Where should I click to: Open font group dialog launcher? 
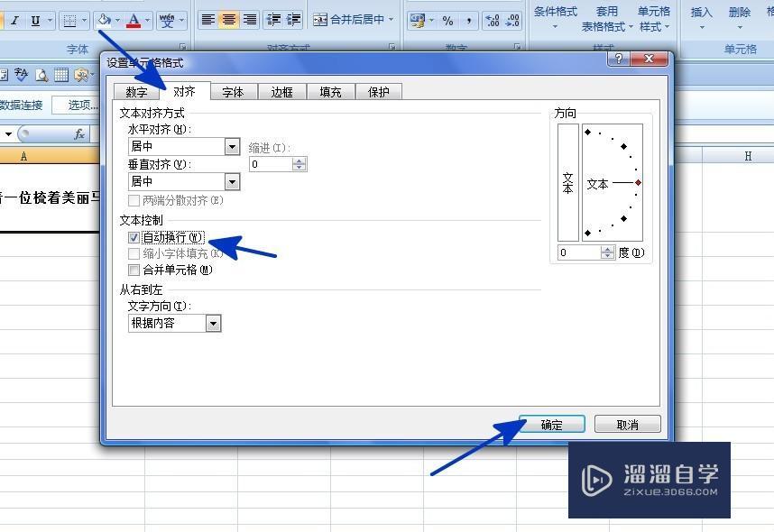point(182,47)
